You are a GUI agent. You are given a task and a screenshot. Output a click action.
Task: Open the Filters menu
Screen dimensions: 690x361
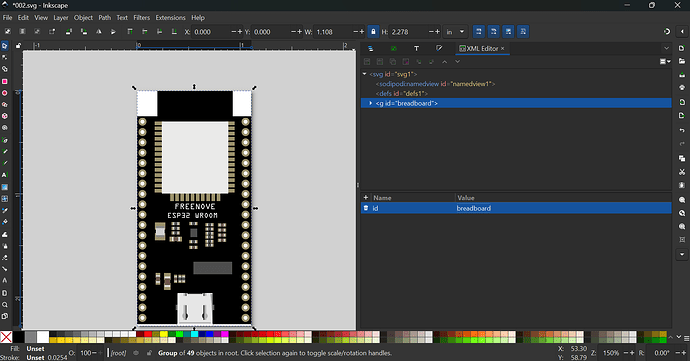(x=141, y=18)
